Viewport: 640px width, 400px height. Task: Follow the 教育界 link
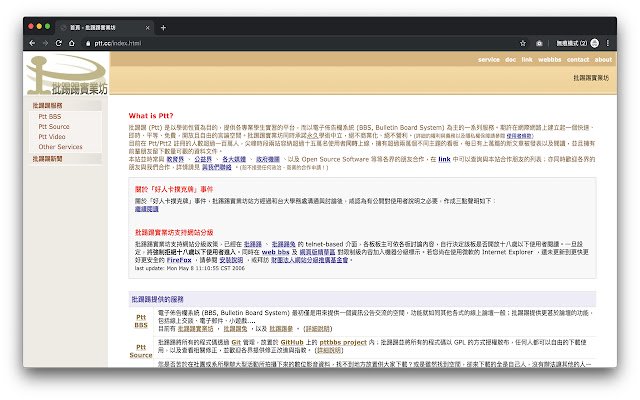176,159
